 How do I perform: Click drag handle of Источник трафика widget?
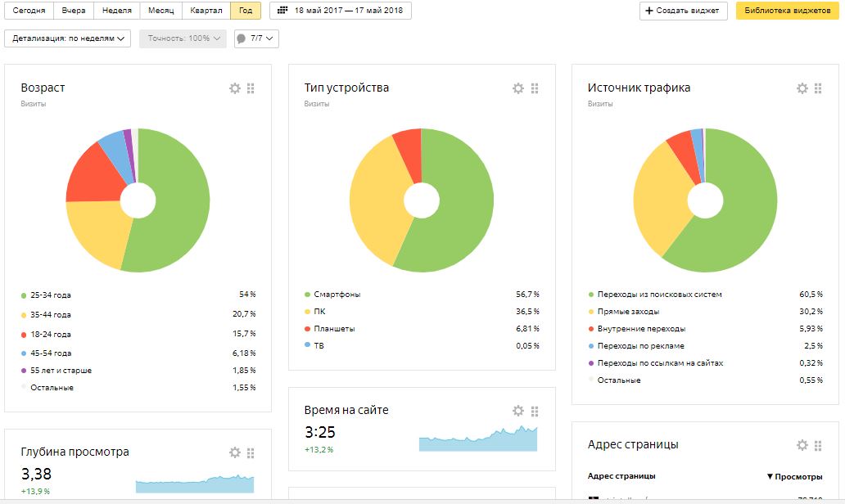point(818,88)
